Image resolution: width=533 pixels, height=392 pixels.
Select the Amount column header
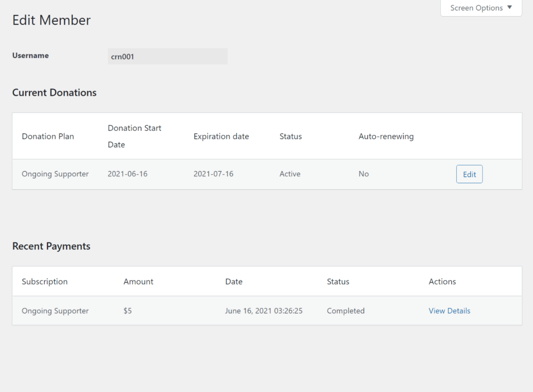coord(138,282)
